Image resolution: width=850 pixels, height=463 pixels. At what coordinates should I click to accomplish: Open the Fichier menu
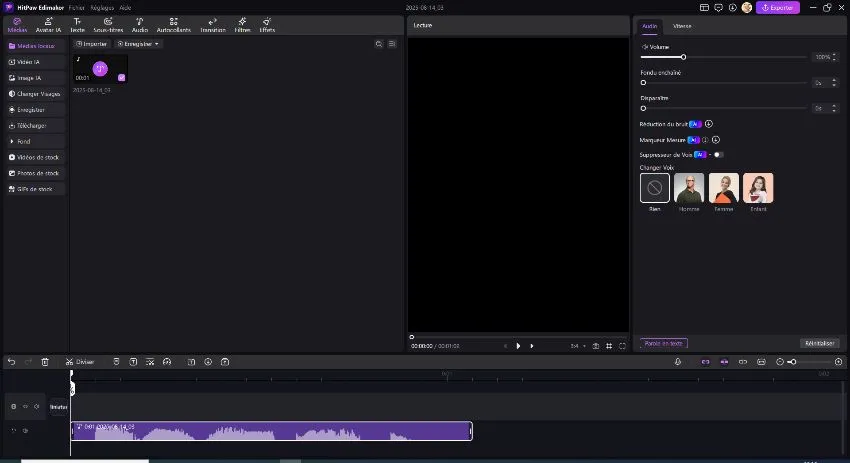click(x=76, y=8)
